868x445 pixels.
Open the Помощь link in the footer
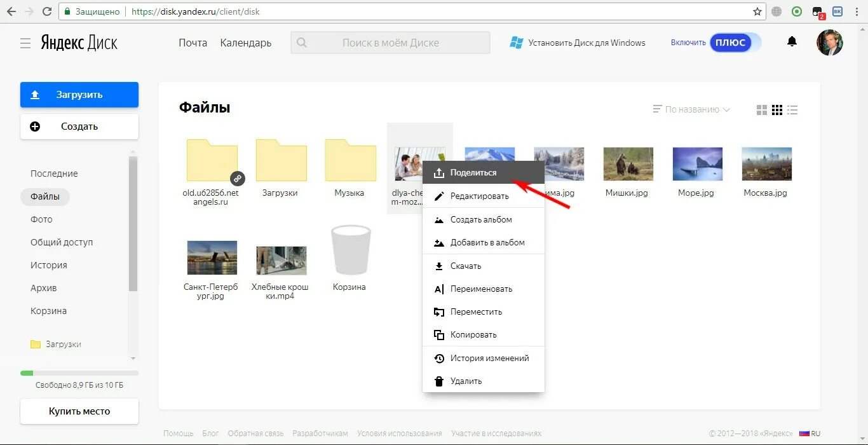[178, 433]
